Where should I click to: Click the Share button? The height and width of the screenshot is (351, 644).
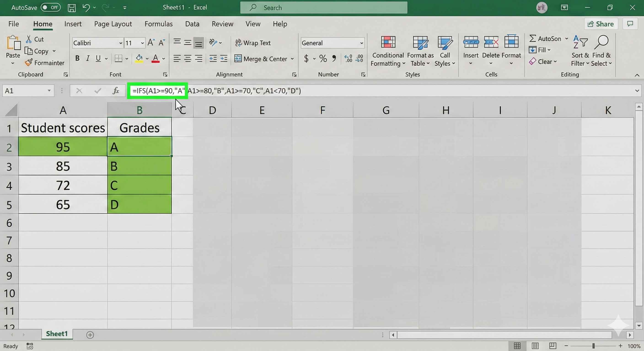pyautogui.click(x=601, y=24)
